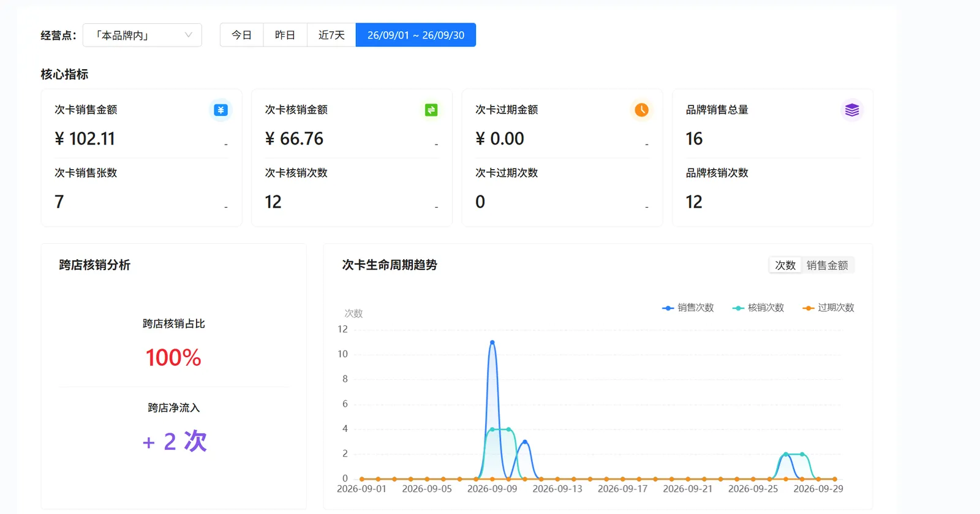
Task: Click the 品牌销售总量 value 16
Action: 694,139
